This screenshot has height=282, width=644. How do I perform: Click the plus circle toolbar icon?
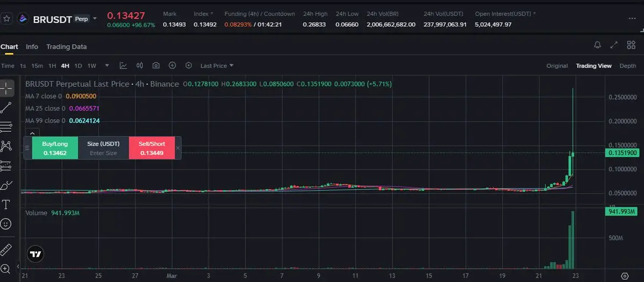pyautogui.click(x=172, y=66)
